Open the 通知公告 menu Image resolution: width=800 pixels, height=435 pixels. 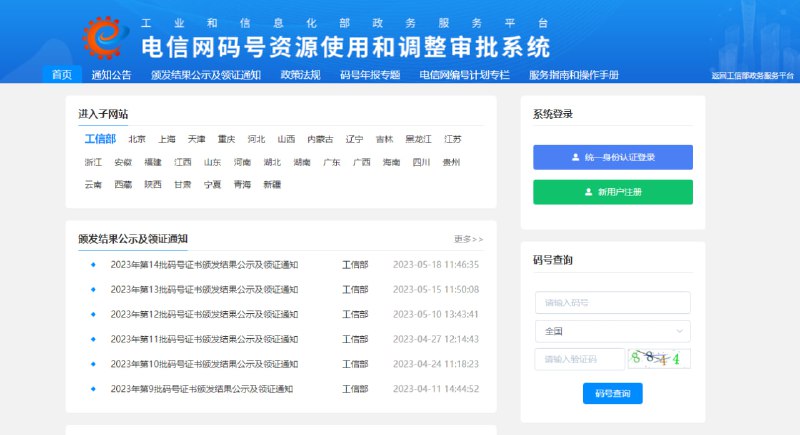(111, 74)
